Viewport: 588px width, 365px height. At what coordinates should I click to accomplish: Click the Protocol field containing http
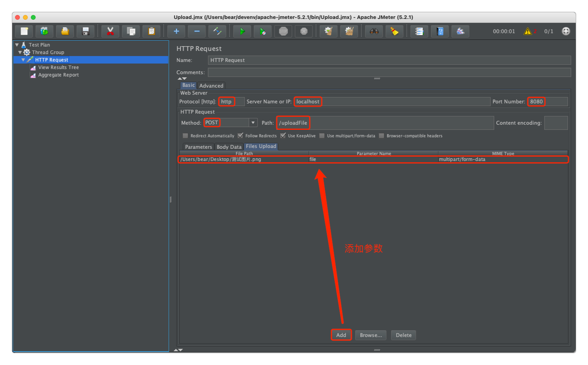click(x=232, y=101)
